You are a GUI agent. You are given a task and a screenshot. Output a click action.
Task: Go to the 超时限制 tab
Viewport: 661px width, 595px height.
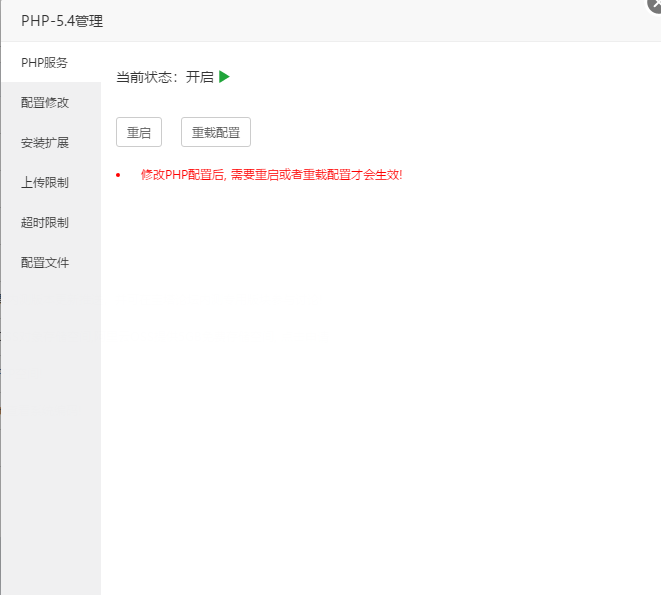(x=51, y=223)
